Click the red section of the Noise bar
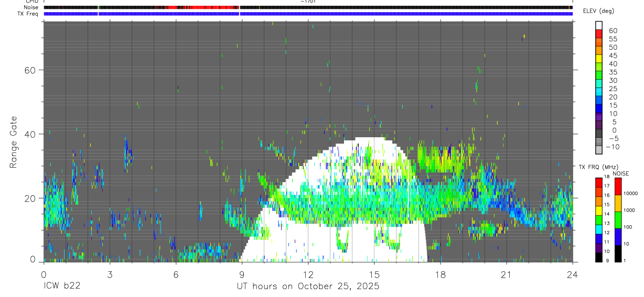 click(x=203, y=7)
